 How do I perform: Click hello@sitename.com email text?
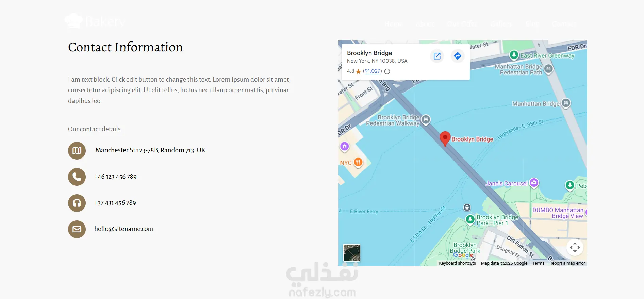[x=124, y=229]
